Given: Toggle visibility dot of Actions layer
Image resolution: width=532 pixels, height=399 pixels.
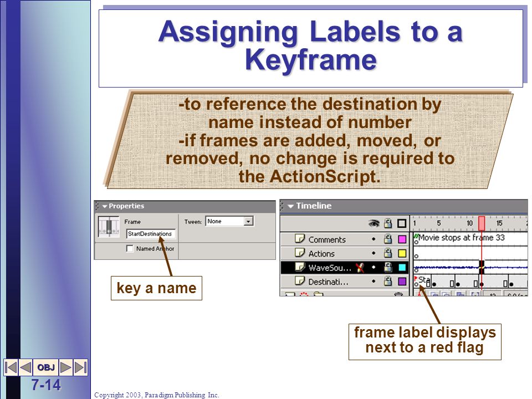Looking at the screenshot, I should 374,253.
